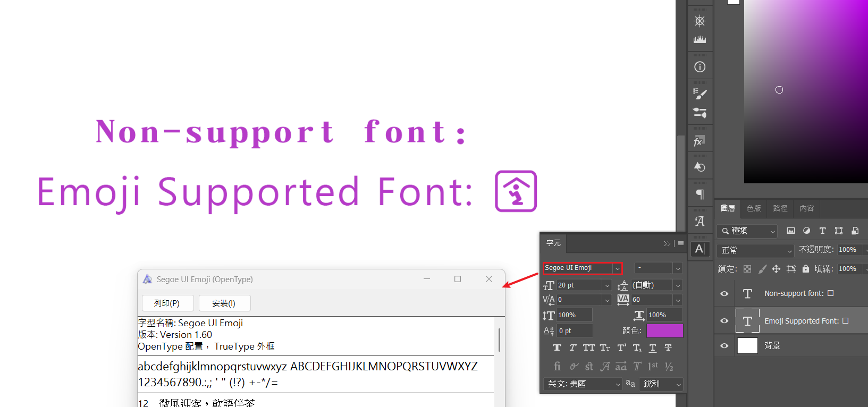
Task: Filter layers by smart object icon
Action: coord(855,231)
